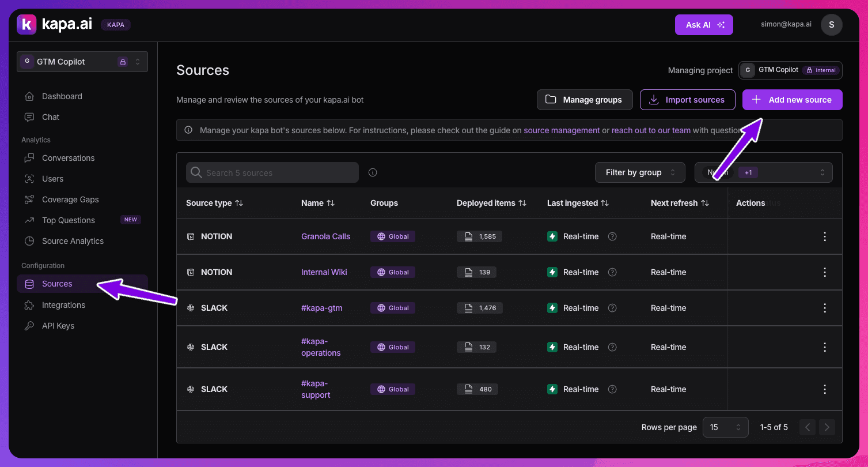Click the Add new source button
The width and height of the screenshot is (868, 467).
(793, 100)
